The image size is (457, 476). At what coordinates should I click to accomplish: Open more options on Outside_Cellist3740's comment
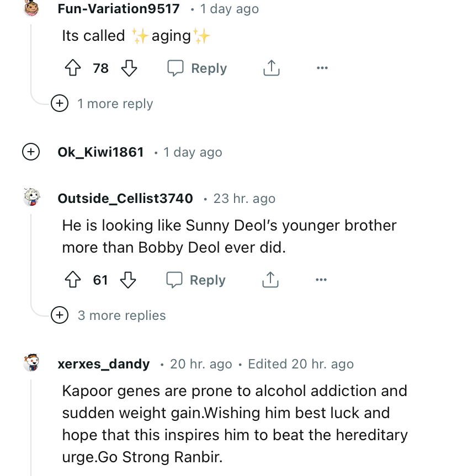tap(321, 280)
